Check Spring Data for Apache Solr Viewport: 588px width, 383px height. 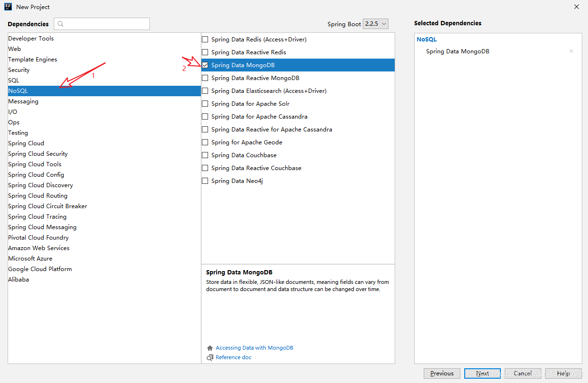point(205,103)
